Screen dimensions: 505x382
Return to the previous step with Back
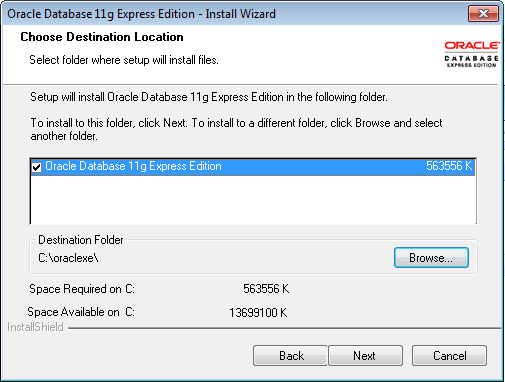click(290, 356)
